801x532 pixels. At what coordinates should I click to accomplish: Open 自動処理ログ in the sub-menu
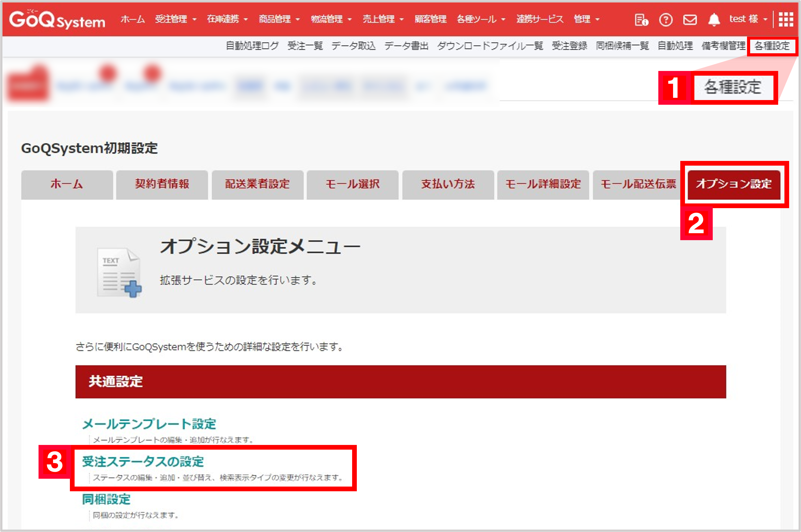pos(252,45)
